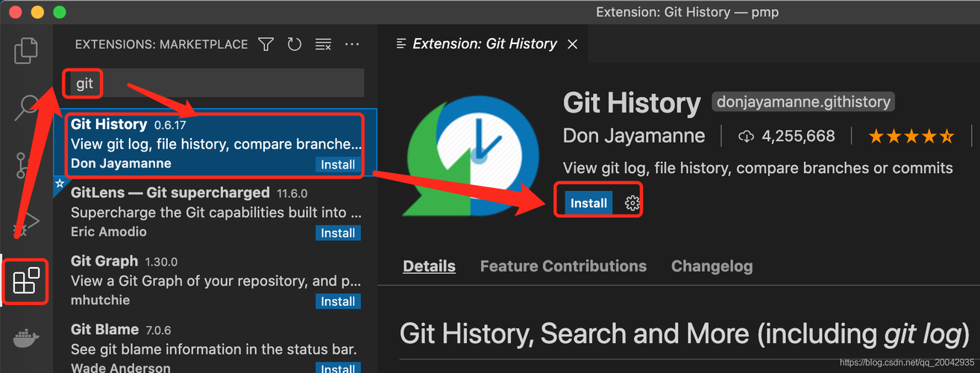
Task: Select the Git Graph extension in list
Action: coord(215,281)
